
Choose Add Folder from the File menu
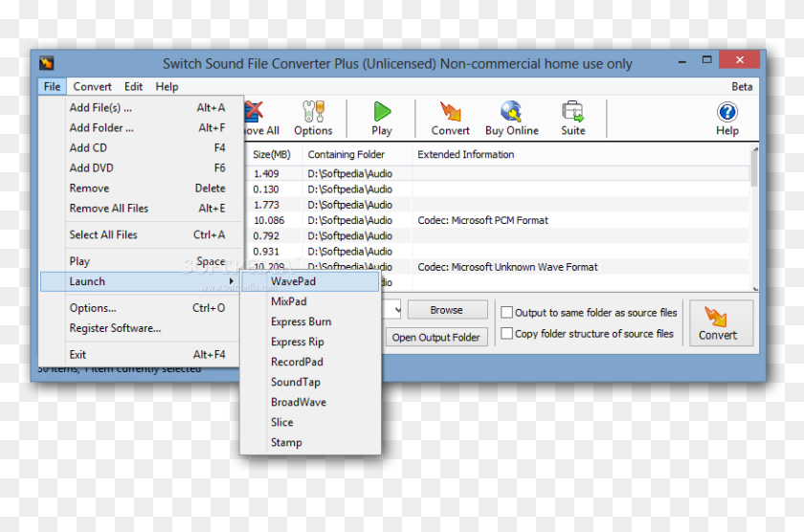pyautogui.click(x=101, y=127)
